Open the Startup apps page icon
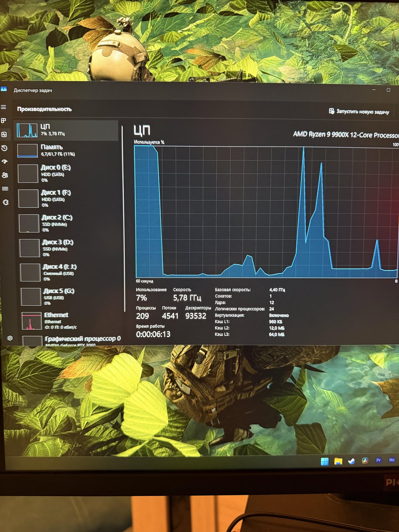Image resolution: width=399 pixels, height=532 pixels. click(x=5, y=161)
